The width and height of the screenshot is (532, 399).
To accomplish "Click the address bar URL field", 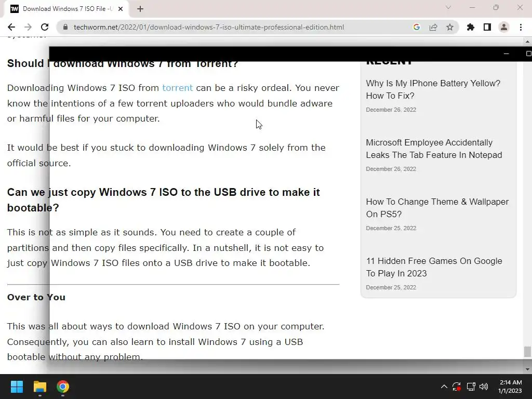I will tap(209, 27).
